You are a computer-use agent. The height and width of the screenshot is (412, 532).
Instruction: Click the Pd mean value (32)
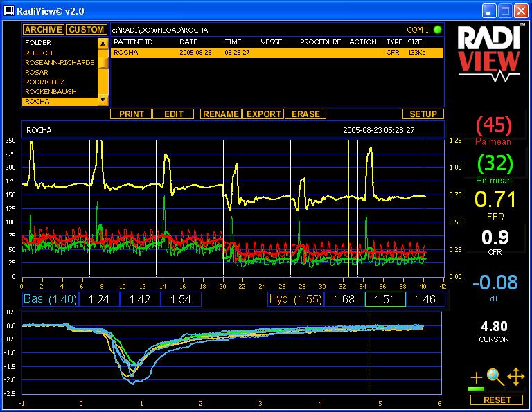pyautogui.click(x=495, y=164)
